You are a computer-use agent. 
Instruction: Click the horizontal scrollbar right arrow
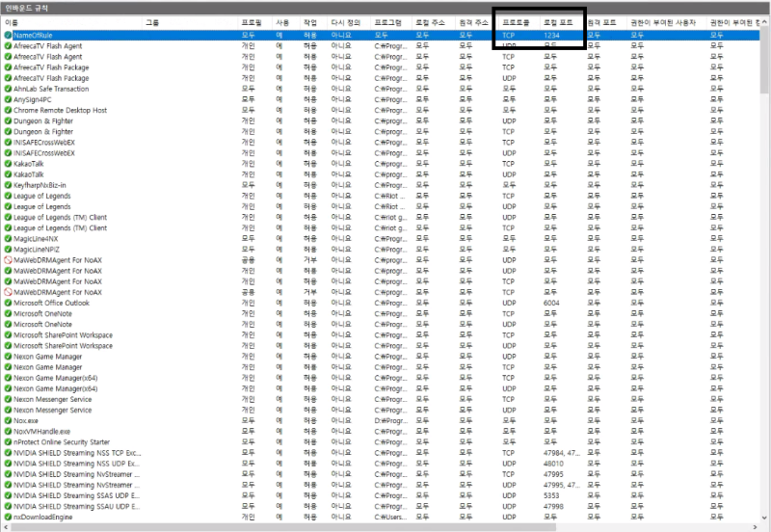click(756, 527)
